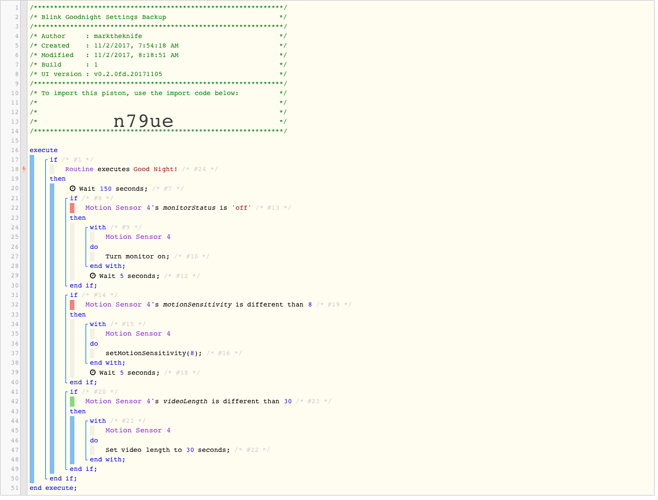Click the end if; on line 50
The image size is (658, 500).
tap(63, 479)
